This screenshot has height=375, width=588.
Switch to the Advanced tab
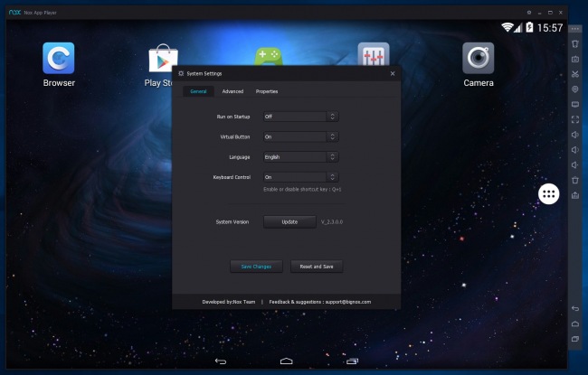[x=232, y=91]
